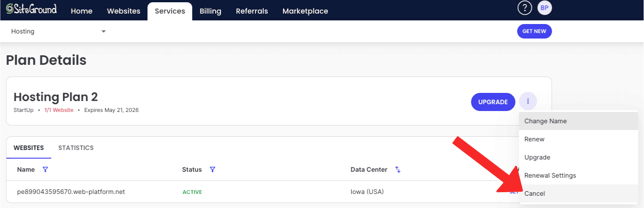Select Change Name from the menu
Screen dimensions: 644x208
click(x=545, y=121)
